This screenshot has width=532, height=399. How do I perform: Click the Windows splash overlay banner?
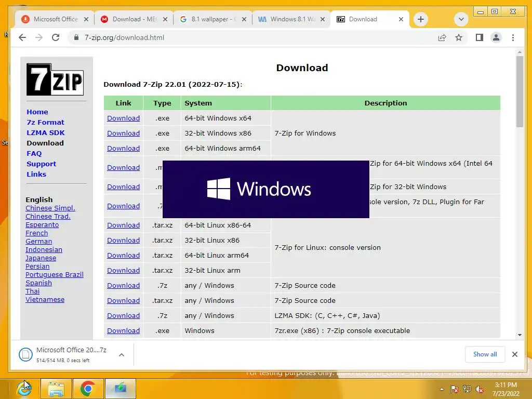pos(266,189)
